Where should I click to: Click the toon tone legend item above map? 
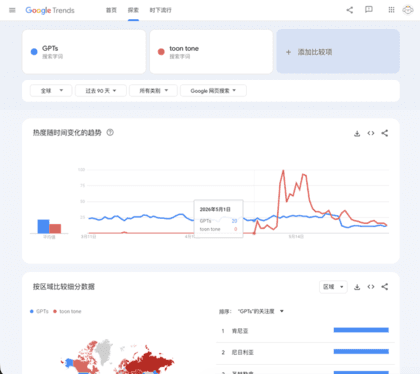67,311
